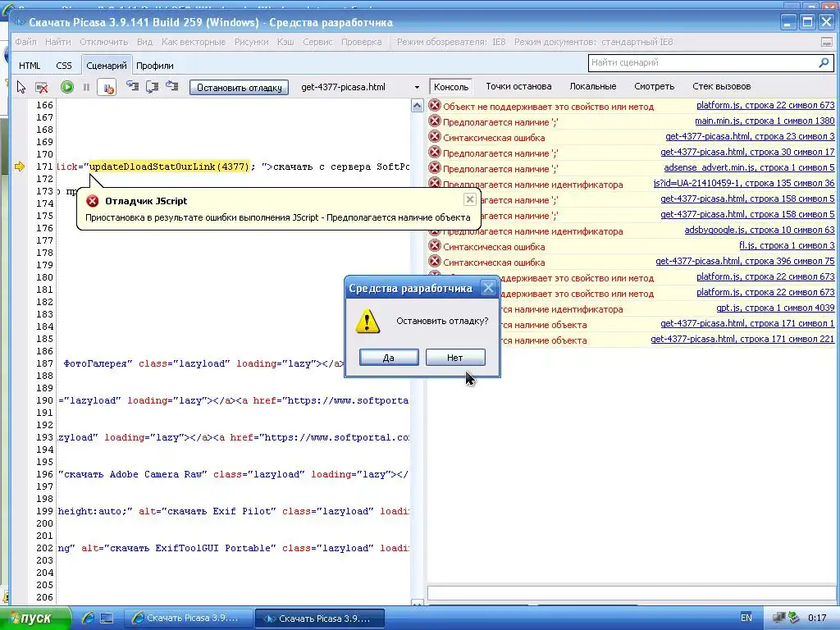The height and width of the screenshot is (630, 840).
Task: Select the Консоль pane tab
Action: coord(451,87)
